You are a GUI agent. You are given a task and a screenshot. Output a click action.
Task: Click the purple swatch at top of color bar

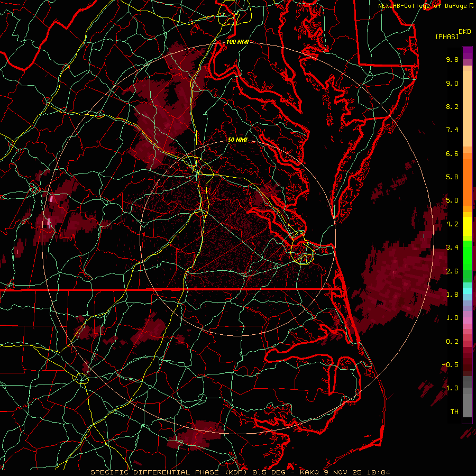(467, 53)
